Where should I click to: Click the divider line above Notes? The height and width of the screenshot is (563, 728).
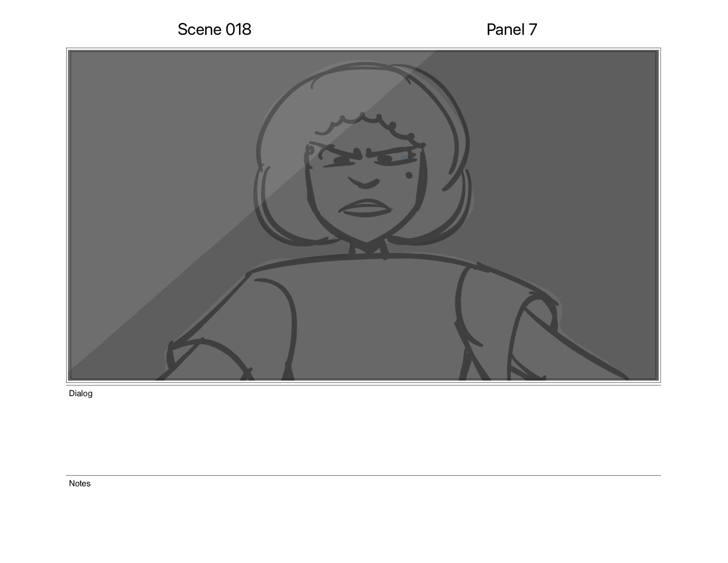point(364,476)
